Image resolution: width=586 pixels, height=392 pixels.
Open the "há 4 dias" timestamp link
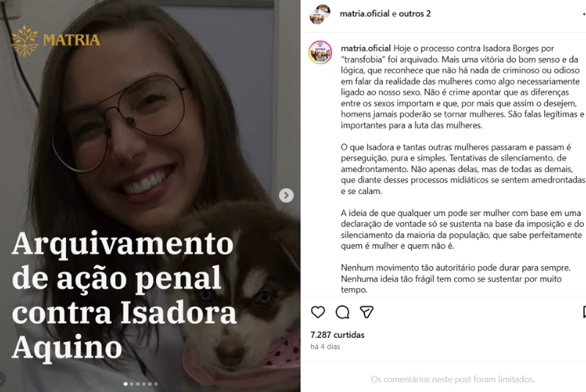[x=325, y=347]
